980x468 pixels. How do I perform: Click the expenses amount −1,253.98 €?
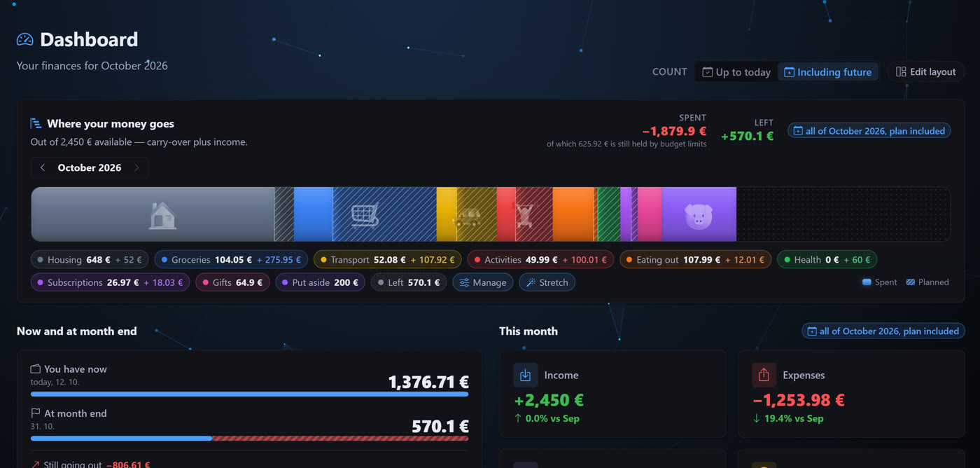click(x=799, y=400)
